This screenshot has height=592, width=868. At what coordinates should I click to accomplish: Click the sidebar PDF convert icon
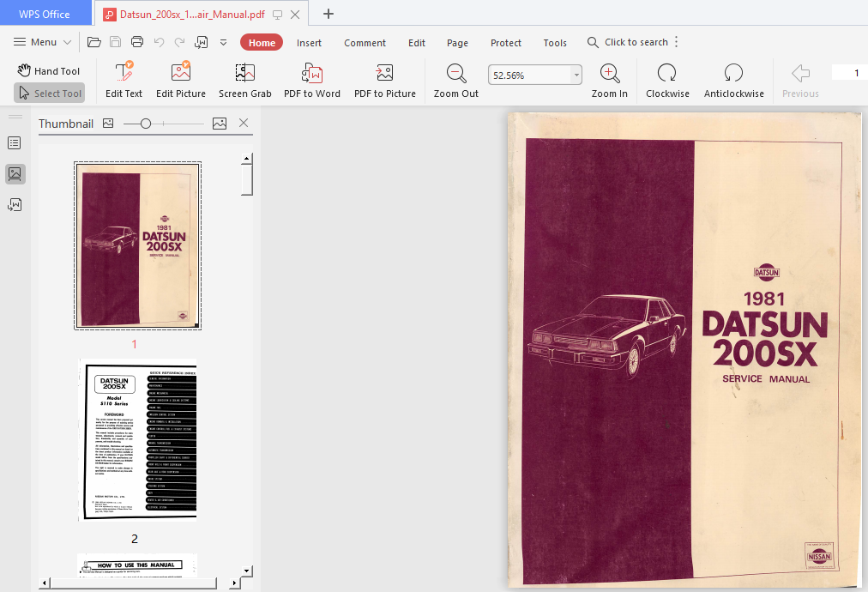(x=15, y=205)
